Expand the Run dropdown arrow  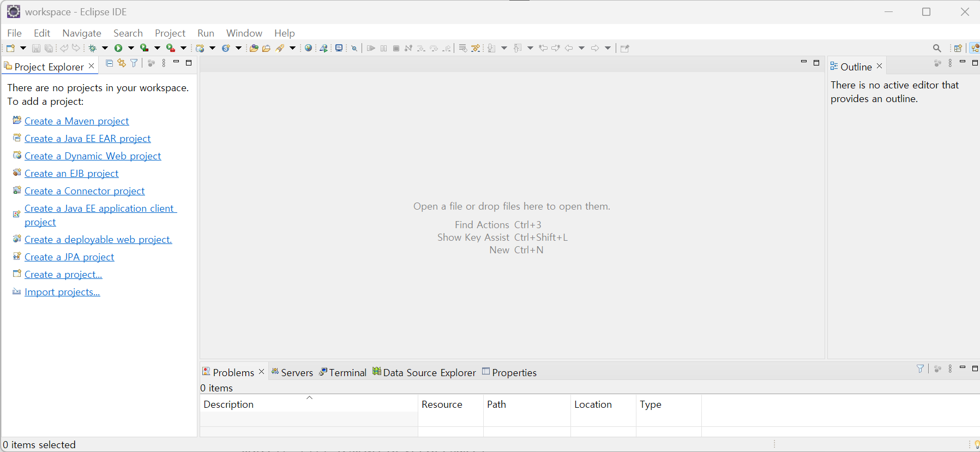pyautogui.click(x=131, y=48)
